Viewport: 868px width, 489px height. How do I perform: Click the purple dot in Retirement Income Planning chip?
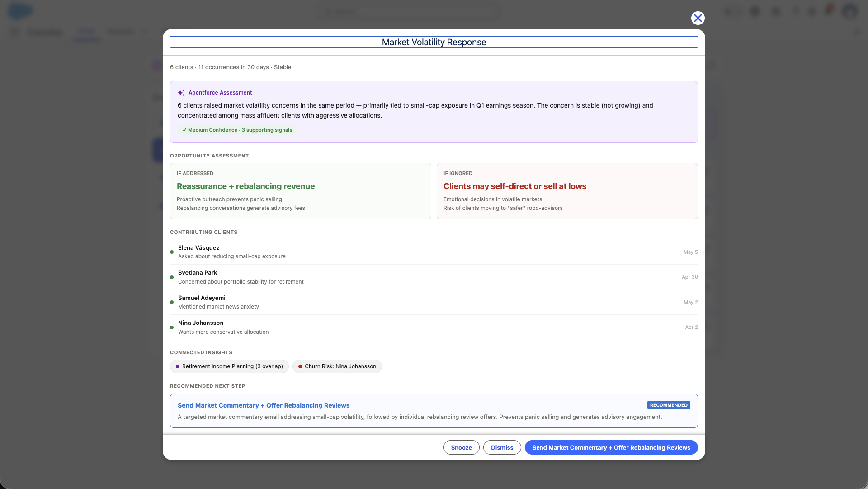tap(178, 366)
